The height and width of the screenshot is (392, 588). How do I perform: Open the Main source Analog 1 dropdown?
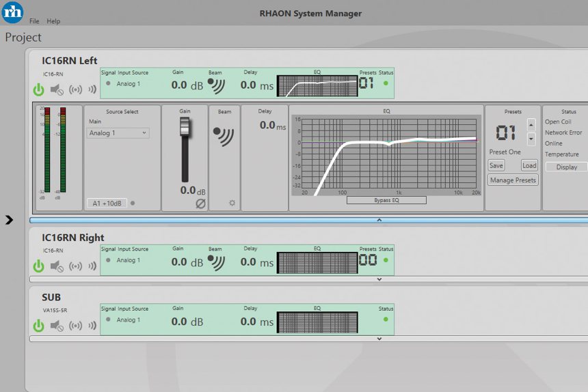(118, 133)
